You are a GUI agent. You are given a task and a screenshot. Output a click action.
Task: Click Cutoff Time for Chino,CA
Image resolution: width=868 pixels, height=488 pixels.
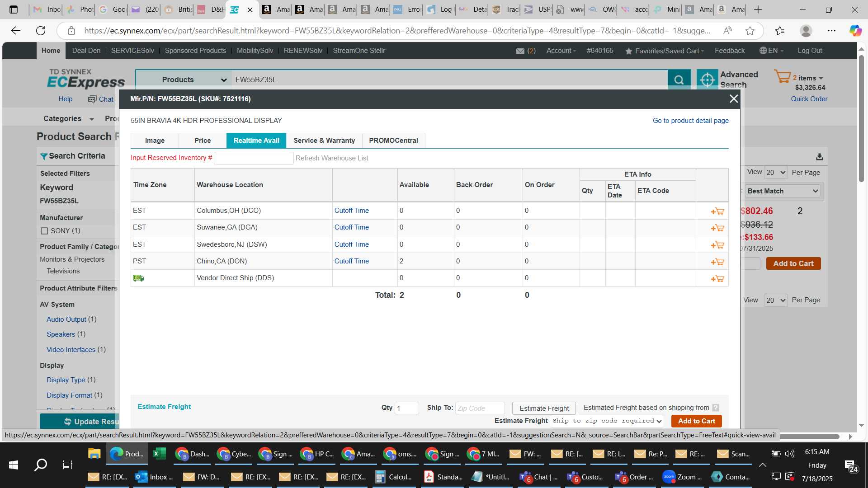pos(351,261)
